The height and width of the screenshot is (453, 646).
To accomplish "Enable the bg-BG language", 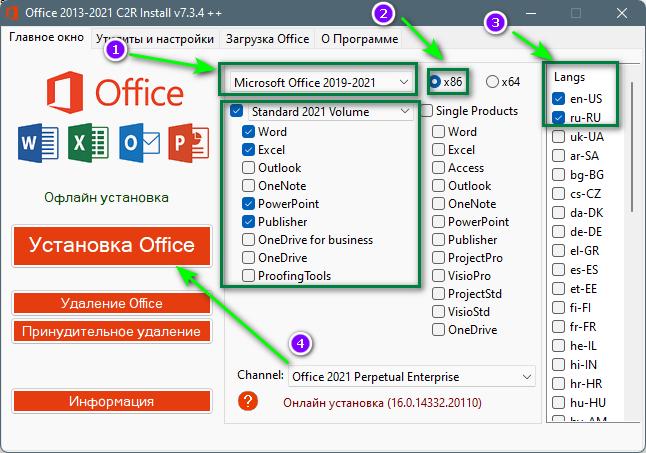I will tap(558, 175).
